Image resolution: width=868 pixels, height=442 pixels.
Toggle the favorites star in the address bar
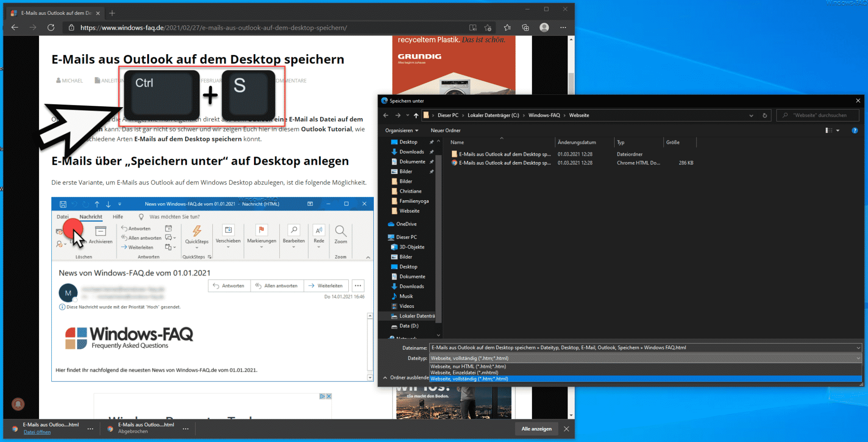pyautogui.click(x=488, y=27)
